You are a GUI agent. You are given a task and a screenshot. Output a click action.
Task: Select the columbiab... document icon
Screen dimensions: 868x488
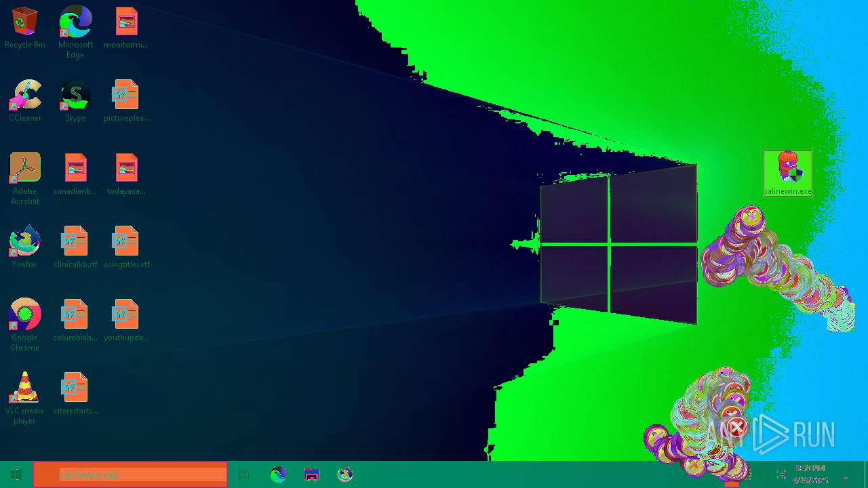(x=75, y=321)
